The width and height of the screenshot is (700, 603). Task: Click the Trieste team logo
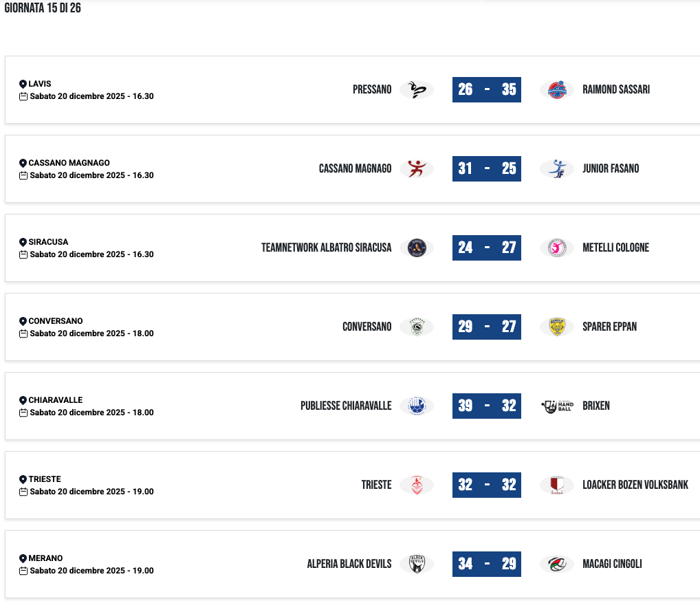(417, 485)
